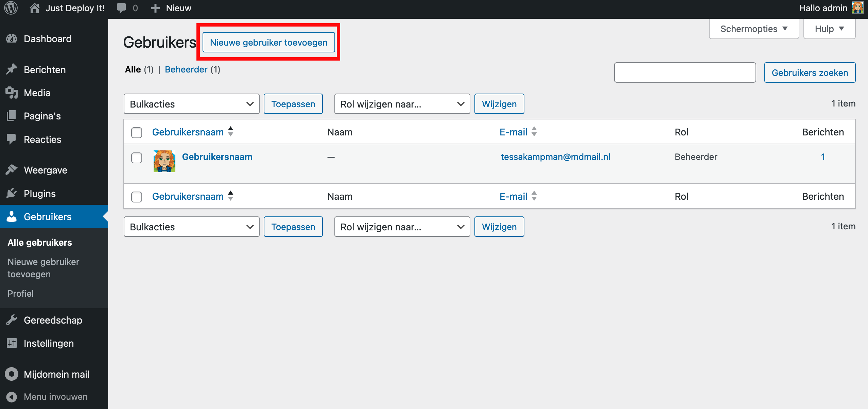
Task: Collapse sidebar with Menu invouwen arrow
Action: click(12, 396)
